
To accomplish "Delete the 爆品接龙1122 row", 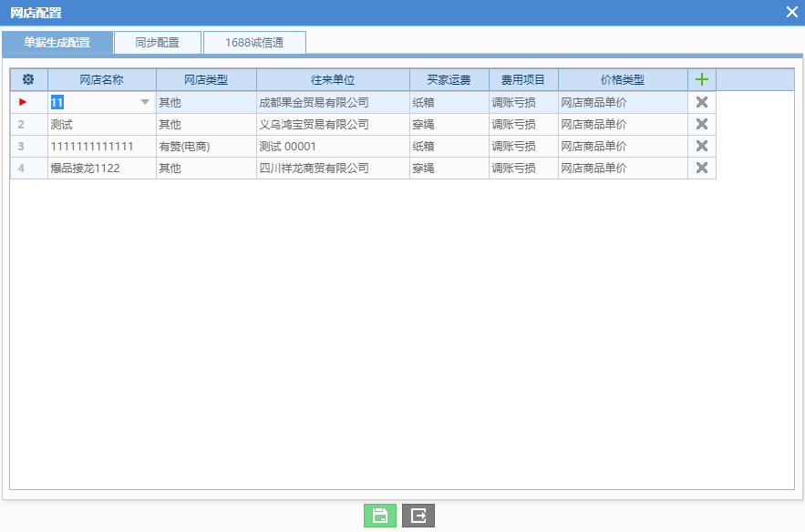I will click(702, 168).
